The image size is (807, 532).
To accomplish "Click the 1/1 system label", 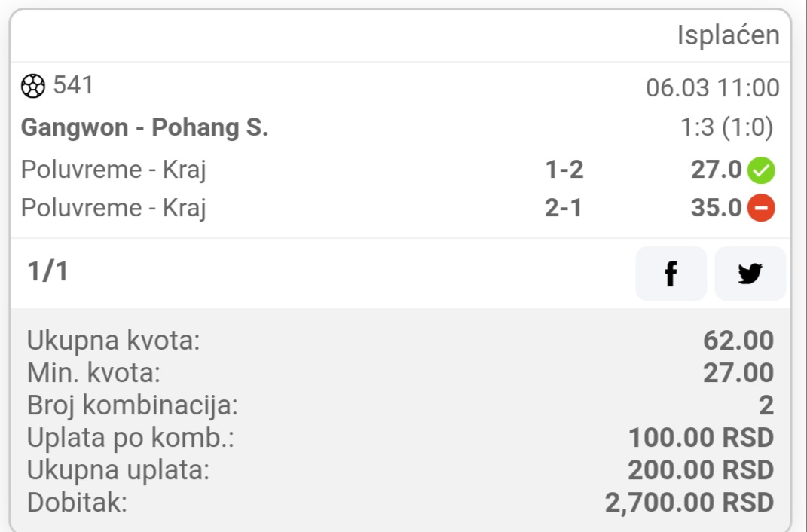I will 47,271.
